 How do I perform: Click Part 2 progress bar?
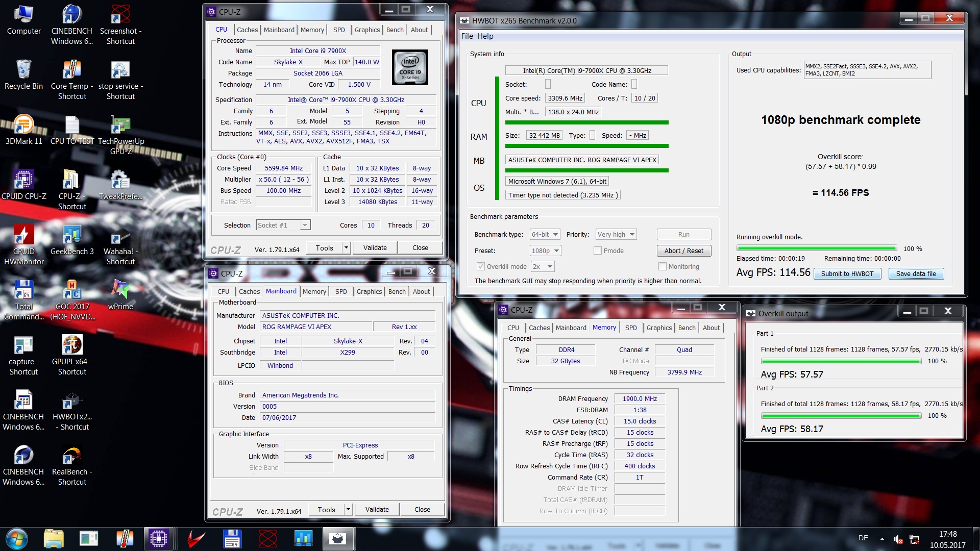coord(841,416)
